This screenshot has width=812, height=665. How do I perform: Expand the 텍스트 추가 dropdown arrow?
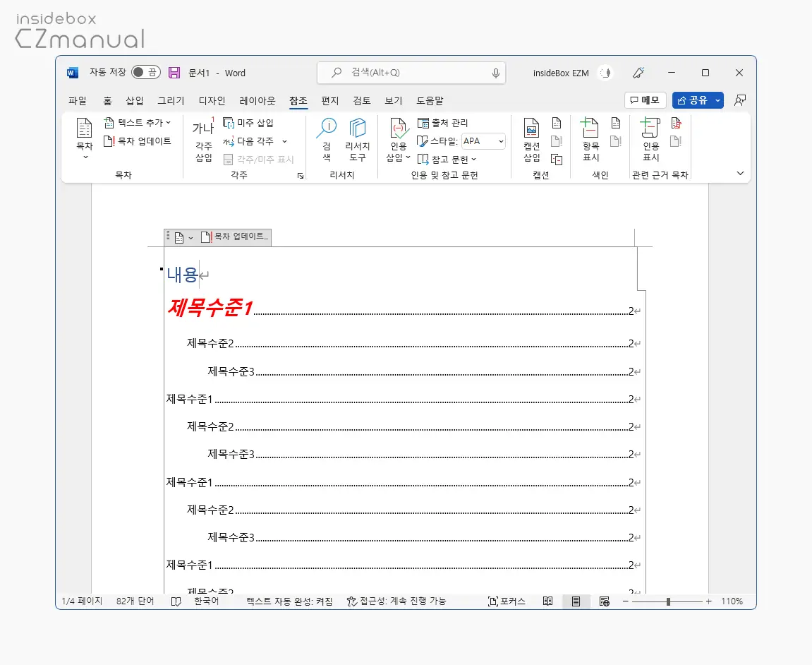click(169, 123)
